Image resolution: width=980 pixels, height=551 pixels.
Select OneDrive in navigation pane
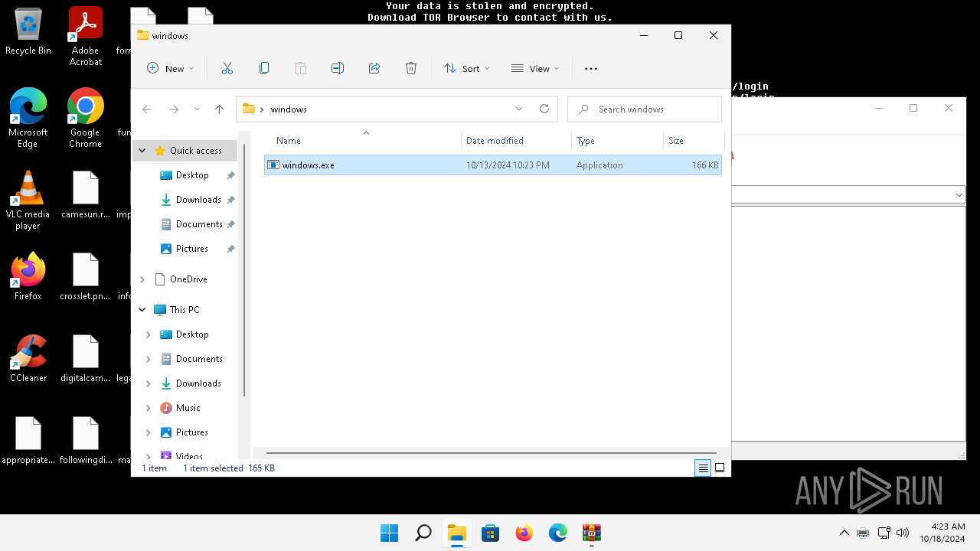[188, 279]
